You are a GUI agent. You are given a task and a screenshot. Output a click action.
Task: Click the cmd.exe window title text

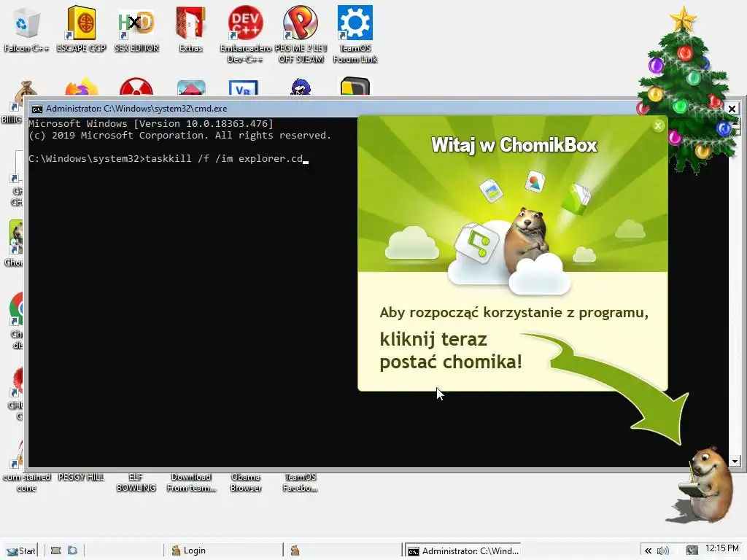click(x=136, y=109)
